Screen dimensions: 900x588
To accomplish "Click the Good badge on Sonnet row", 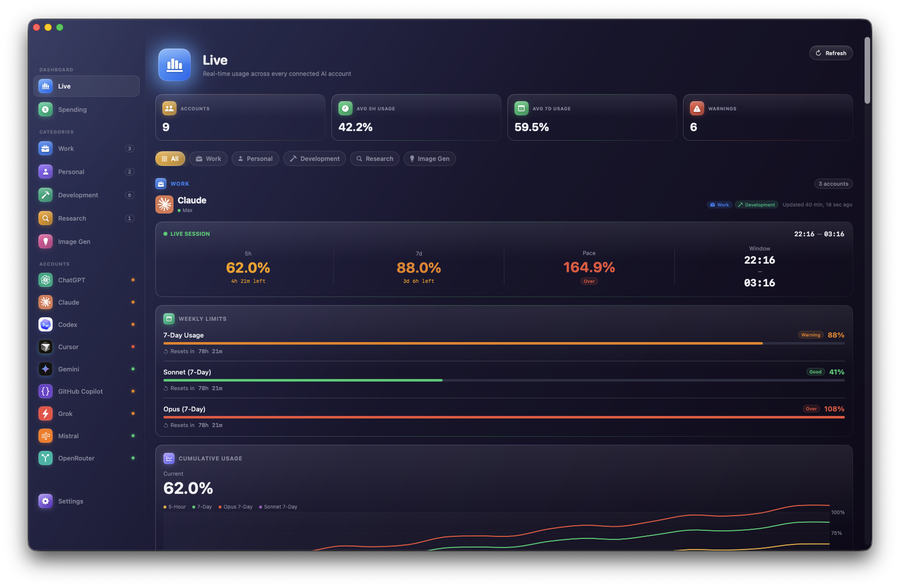I will 816,372.
